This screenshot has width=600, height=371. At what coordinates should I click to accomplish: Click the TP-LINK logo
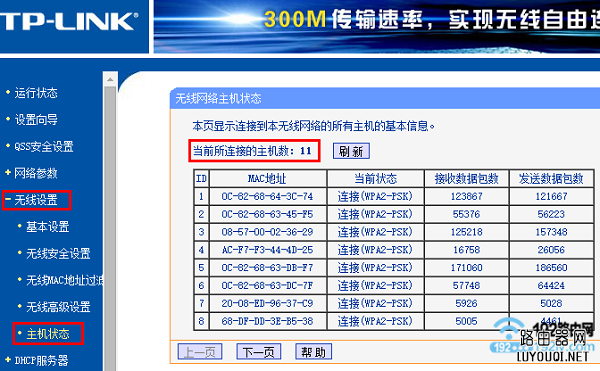(x=69, y=21)
